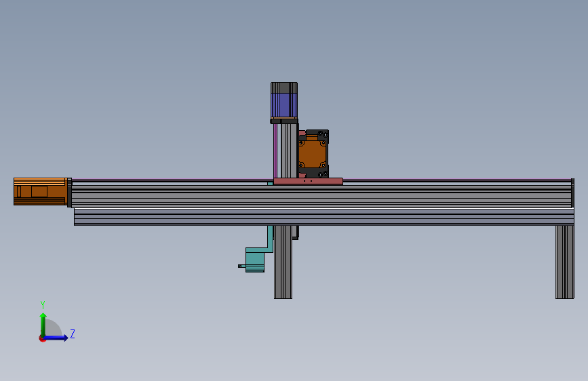Select the orange servo motor at rail's left end
The width and height of the screenshot is (588, 381).
pyautogui.click(x=41, y=192)
